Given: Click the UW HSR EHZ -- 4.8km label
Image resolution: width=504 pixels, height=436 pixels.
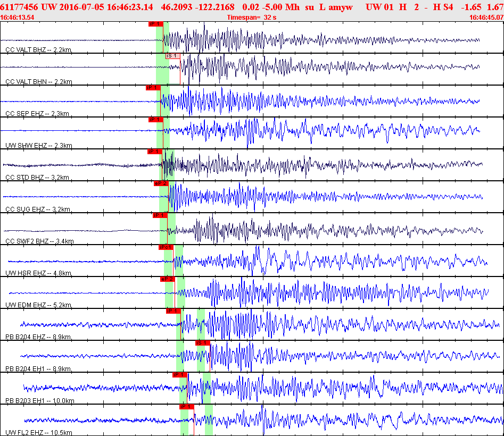Looking at the screenshot, I should click(x=38, y=273).
